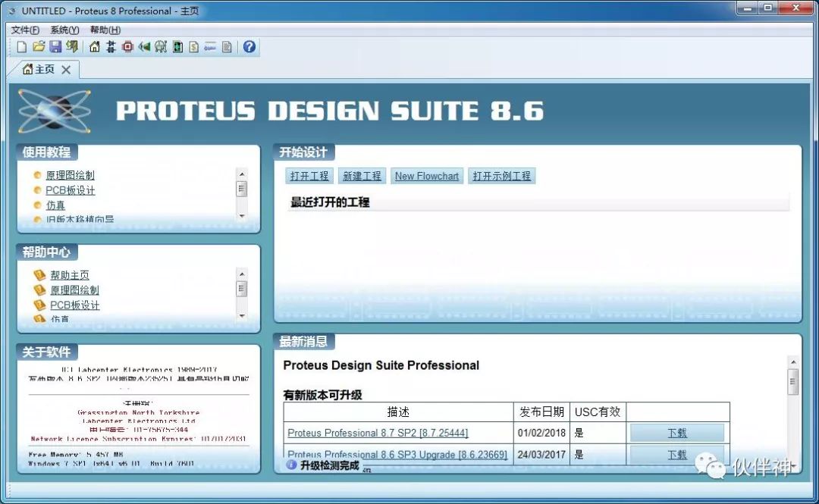Click 下载 for 8.6 SP3 Upgrade row
Screen dimensions: 819x504
pos(677,455)
